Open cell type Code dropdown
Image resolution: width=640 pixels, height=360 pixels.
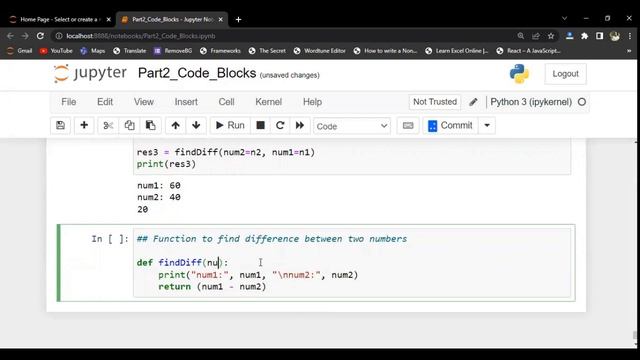(352, 126)
